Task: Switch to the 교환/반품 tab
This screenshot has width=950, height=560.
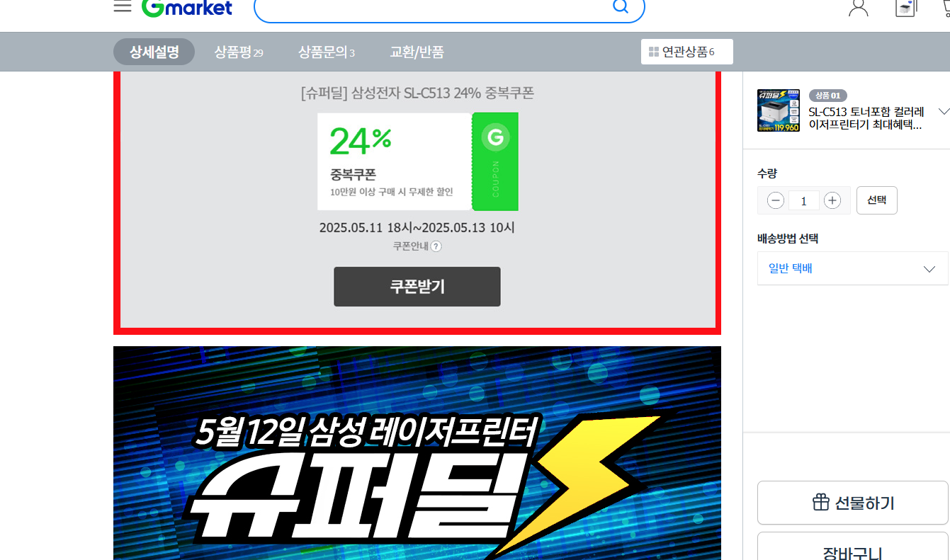Action: click(x=417, y=52)
